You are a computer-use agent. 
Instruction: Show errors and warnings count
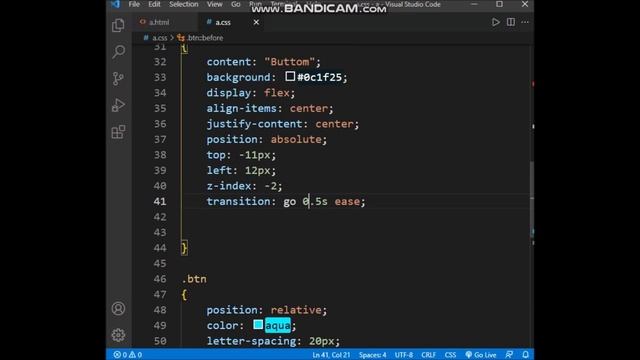point(128,355)
